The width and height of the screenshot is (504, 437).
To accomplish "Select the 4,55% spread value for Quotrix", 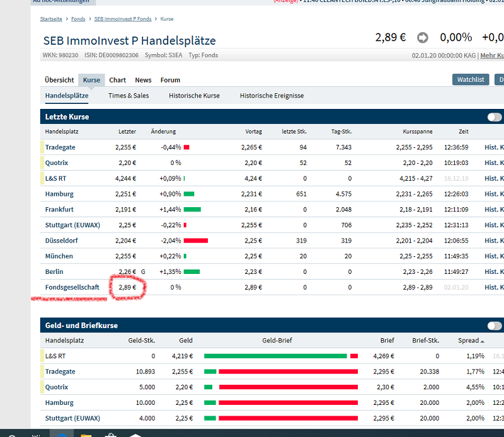I will click(475, 387).
